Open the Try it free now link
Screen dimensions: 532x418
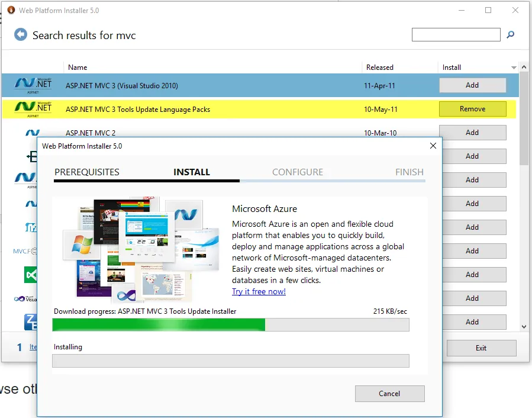259,291
